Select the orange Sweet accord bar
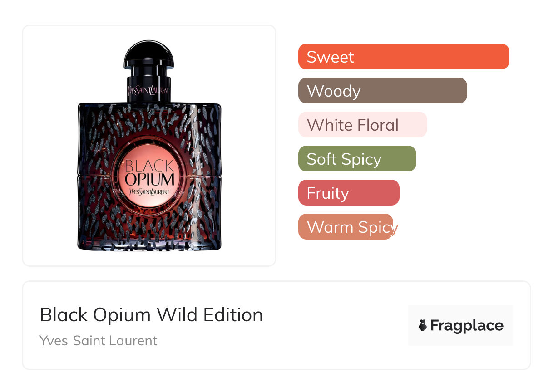This screenshot has width=553, height=392. pos(404,57)
